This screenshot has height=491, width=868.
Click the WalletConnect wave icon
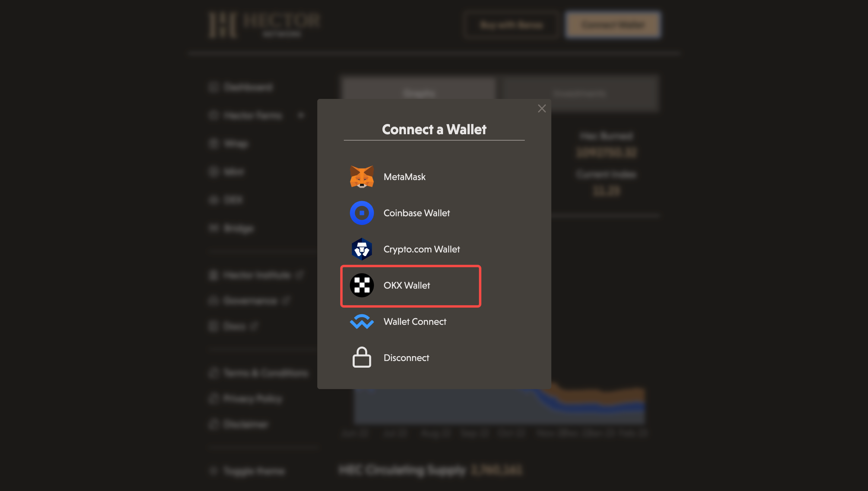pos(362,322)
